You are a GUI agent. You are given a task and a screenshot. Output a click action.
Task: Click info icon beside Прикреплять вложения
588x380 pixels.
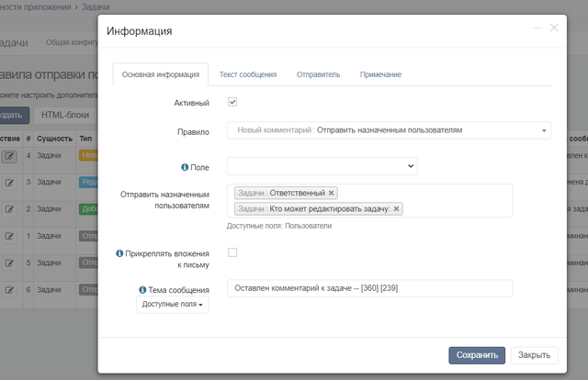tap(119, 253)
